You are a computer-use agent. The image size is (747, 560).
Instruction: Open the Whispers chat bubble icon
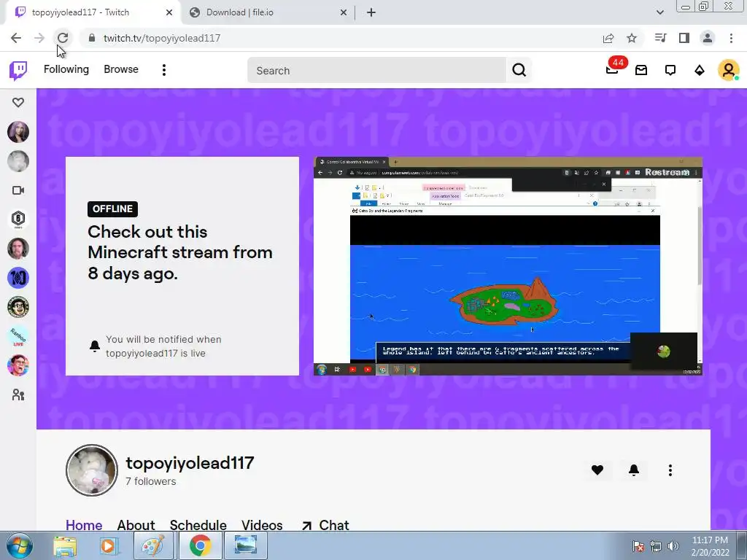pyautogui.click(x=670, y=71)
